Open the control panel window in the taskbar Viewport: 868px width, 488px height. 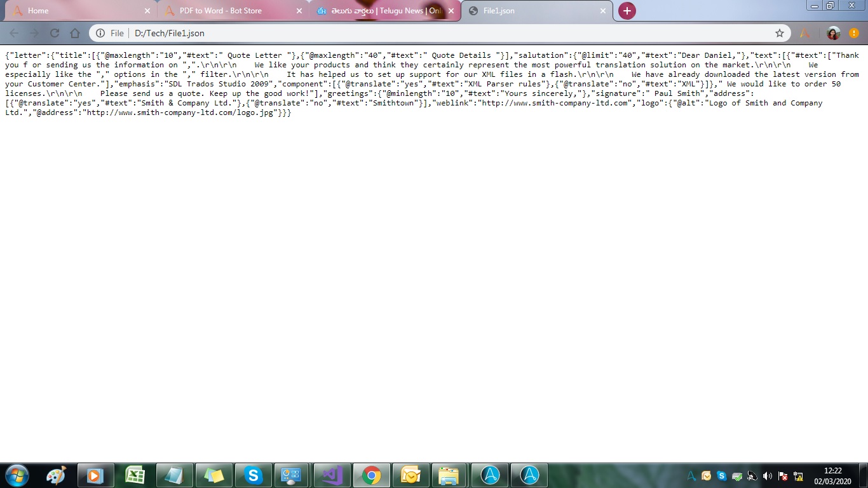pyautogui.click(x=292, y=475)
